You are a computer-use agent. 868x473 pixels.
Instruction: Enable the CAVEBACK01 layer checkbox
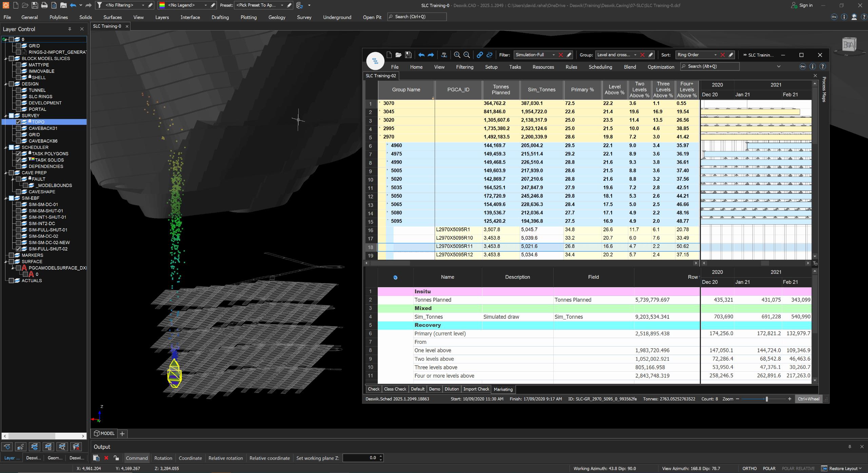click(19, 129)
